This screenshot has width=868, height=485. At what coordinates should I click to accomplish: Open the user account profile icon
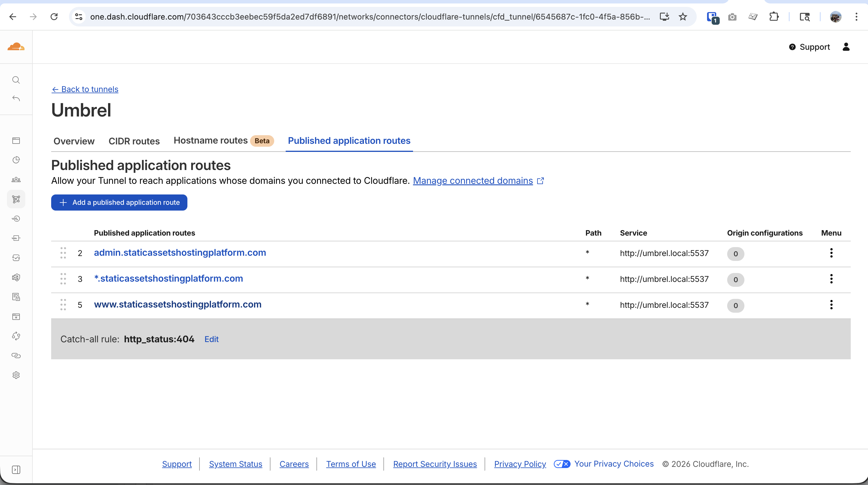pos(846,47)
